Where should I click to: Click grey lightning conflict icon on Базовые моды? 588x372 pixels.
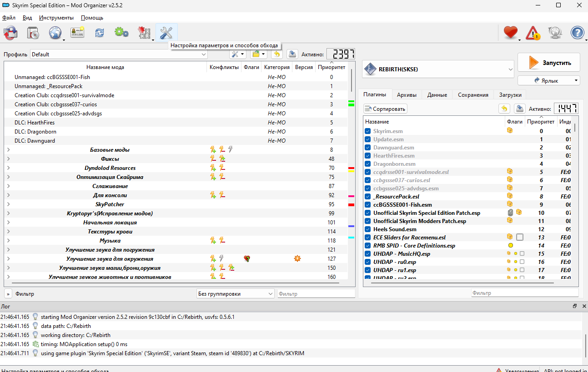231,149
